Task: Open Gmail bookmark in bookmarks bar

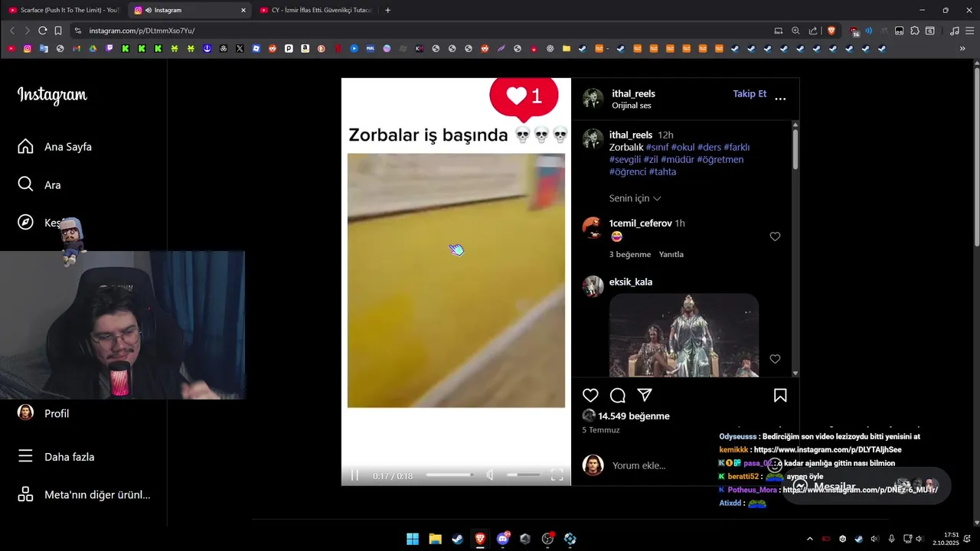Action: [77, 48]
